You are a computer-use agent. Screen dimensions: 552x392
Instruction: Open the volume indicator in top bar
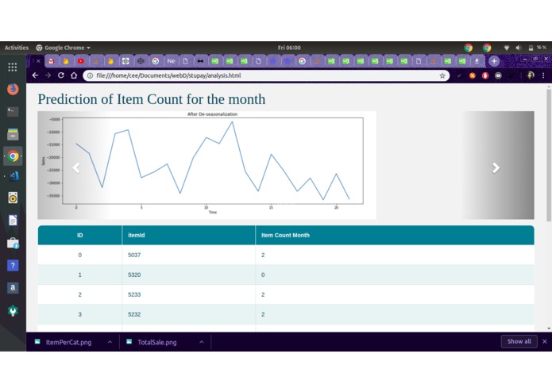pyautogui.click(x=519, y=48)
